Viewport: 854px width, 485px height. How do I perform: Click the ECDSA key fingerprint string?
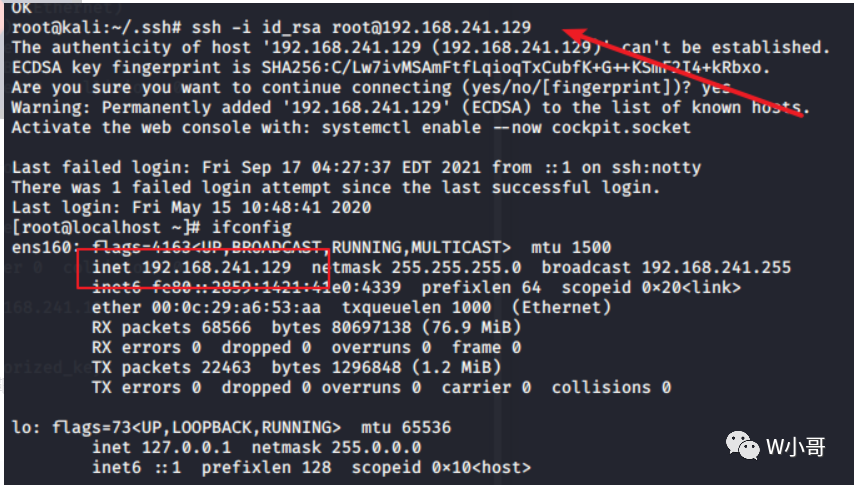[x=516, y=67]
